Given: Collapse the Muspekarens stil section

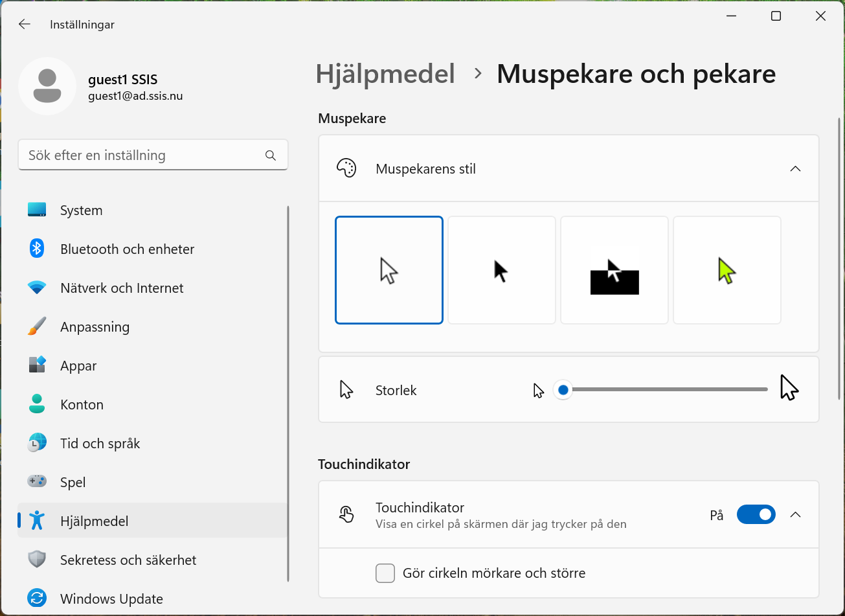Looking at the screenshot, I should (796, 169).
